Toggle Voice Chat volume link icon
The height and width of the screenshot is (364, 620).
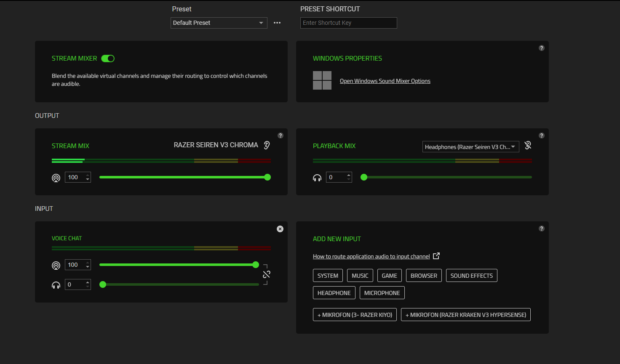pos(267,274)
